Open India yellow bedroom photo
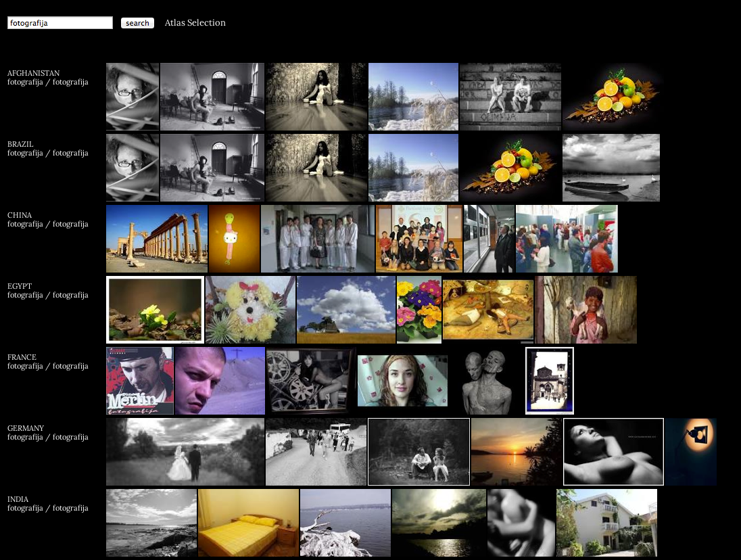This screenshot has height=560, width=741. coord(249,523)
